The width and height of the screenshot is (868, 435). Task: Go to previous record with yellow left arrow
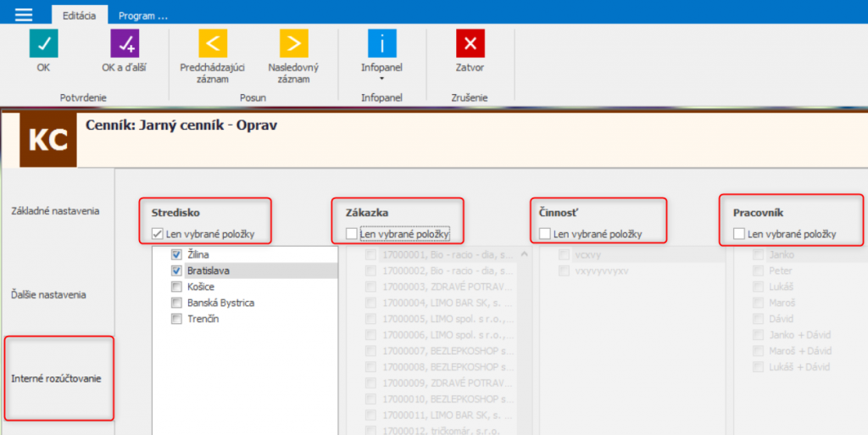point(213,43)
